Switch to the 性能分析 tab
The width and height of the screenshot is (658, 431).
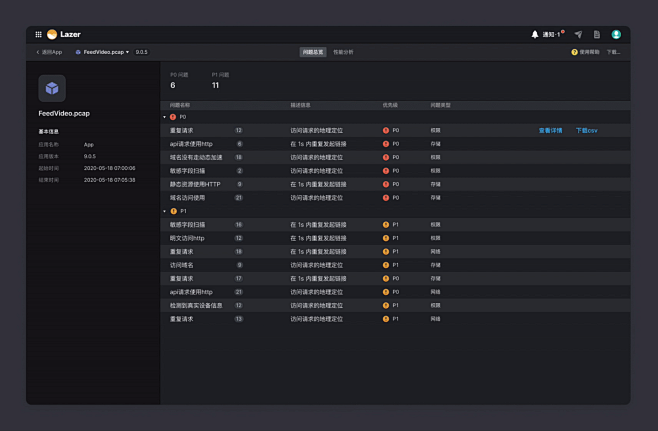(x=343, y=51)
